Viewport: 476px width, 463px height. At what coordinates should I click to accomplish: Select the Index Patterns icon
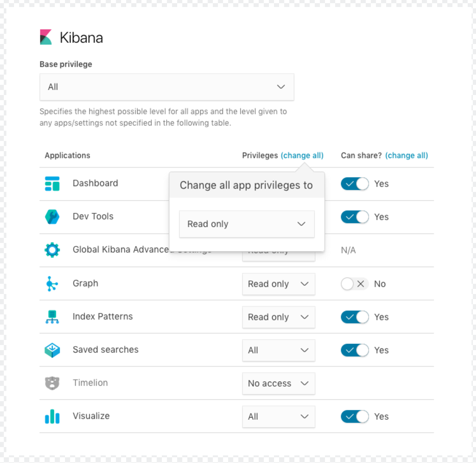(x=52, y=317)
